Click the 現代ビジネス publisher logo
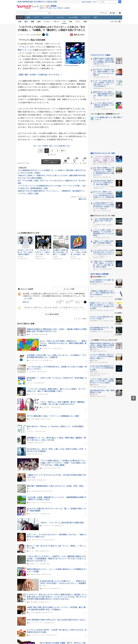Viewport: 138px width, 644px height. click(77, 35)
